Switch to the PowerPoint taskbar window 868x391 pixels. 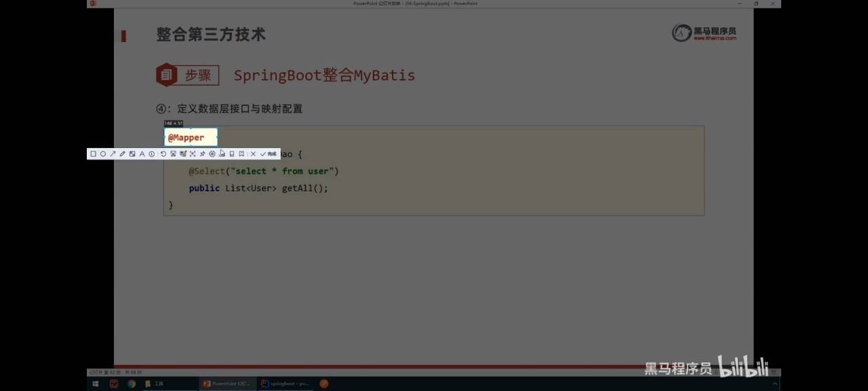226,384
